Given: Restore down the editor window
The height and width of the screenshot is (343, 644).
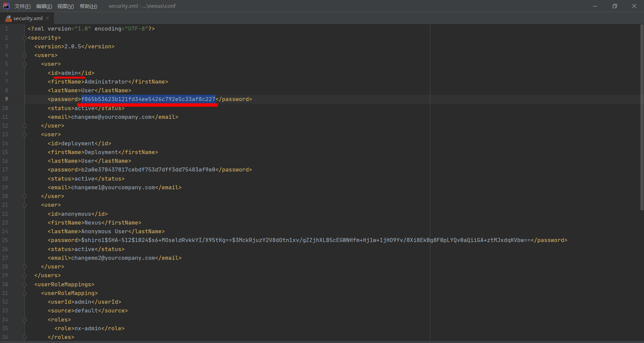Looking at the screenshot, I should pyautogui.click(x=614, y=6).
